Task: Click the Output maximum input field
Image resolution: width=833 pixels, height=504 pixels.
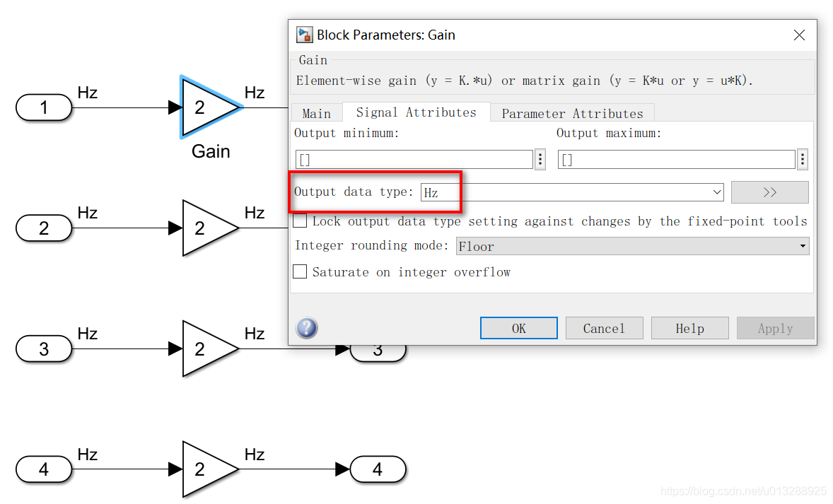Action: click(x=675, y=160)
